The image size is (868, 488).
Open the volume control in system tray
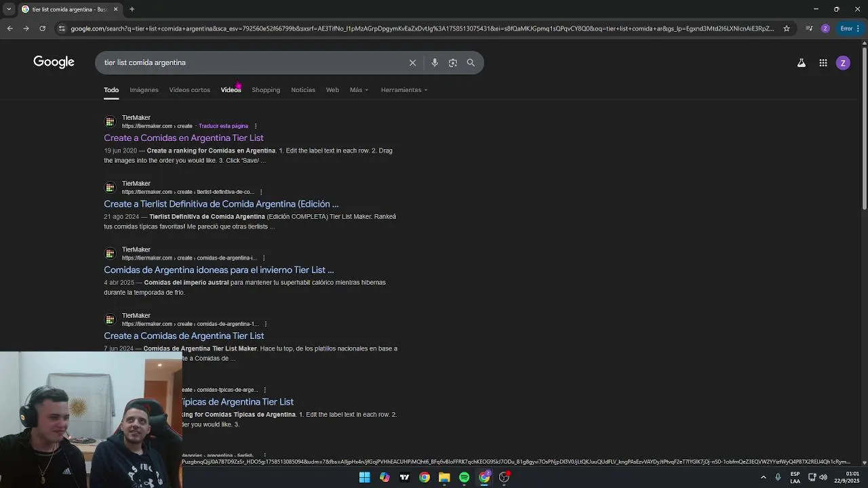[823, 477]
